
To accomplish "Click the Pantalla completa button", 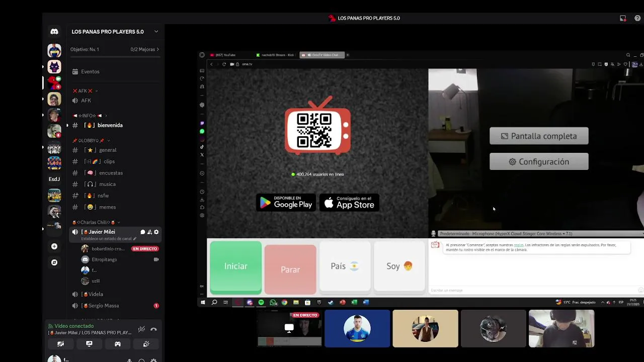I will point(539,136).
